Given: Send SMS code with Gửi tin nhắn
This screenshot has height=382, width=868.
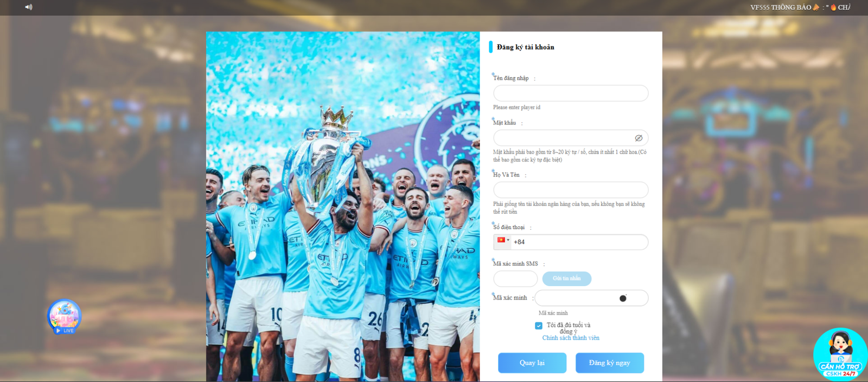Looking at the screenshot, I should tap(567, 278).
